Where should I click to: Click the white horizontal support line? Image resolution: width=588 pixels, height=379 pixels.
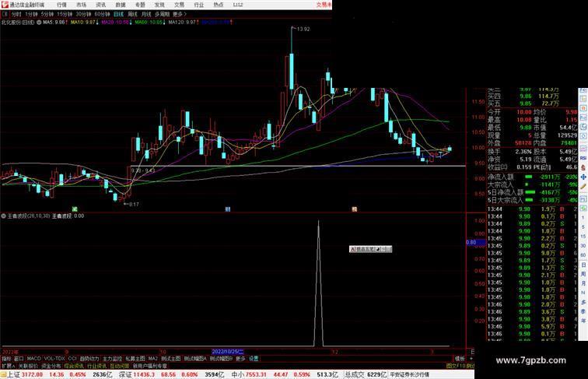pyautogui.click(x=298, y=166)
